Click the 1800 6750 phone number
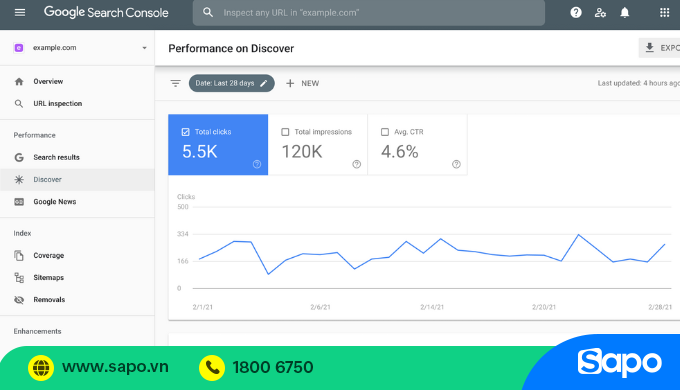 point(273,367)
